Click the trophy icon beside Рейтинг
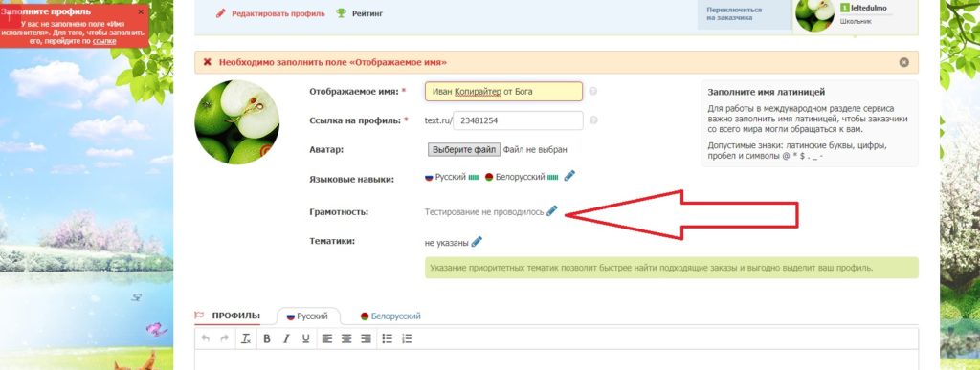980x370 pixels. (342, 13)
